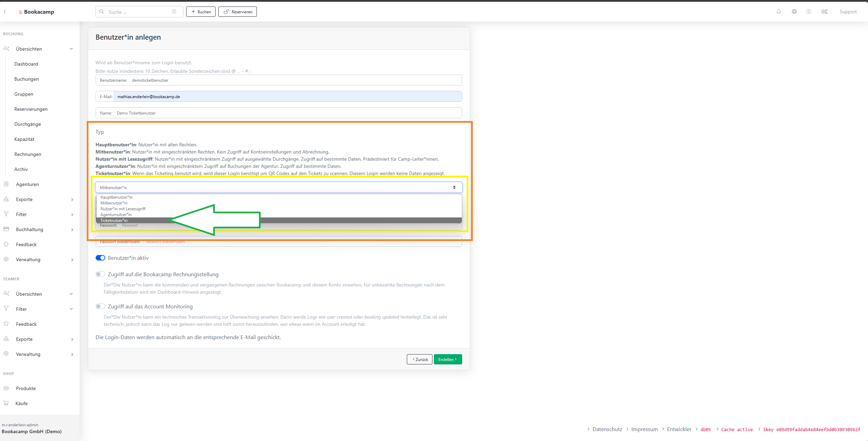Enable Zugriff auf das Account Monitoring
The image size is (868, 441).
pyautogui.click(x=100, y=306)
